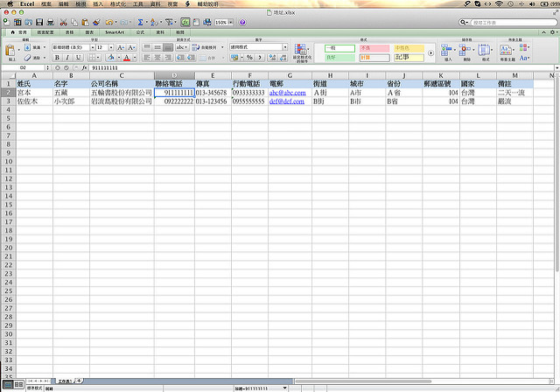Open the purple Help icon
560x392 pixels.
(242, 22)
